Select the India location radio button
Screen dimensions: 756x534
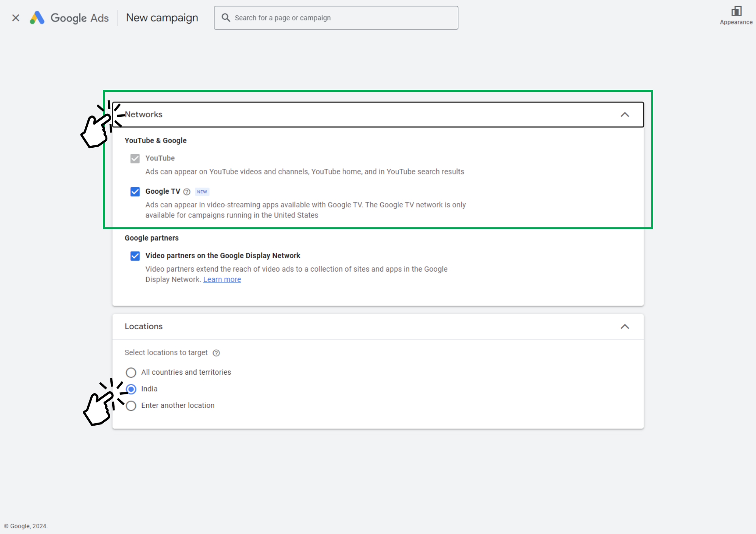click(x=131, y=389)
